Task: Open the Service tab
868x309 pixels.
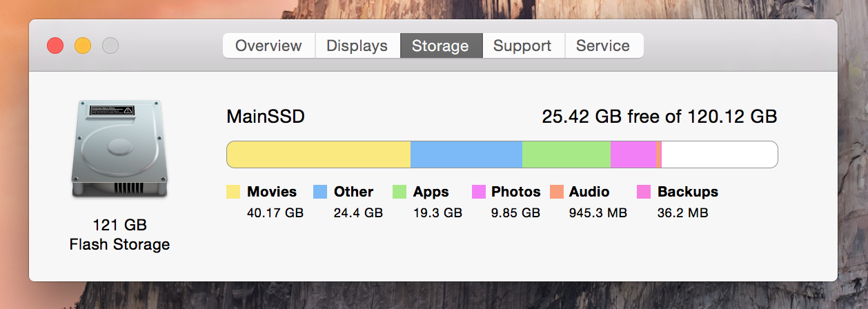Action: (603, 46)
